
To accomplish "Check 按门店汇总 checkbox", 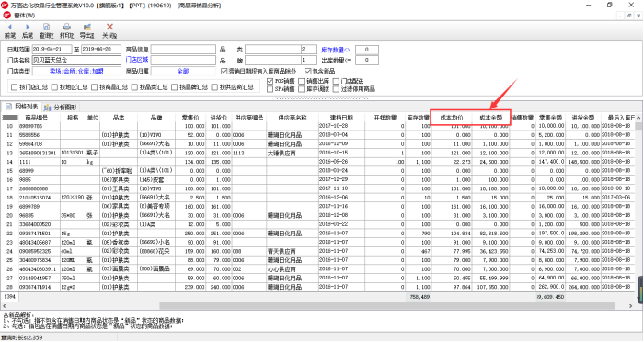I will click(x=15, y=87).
